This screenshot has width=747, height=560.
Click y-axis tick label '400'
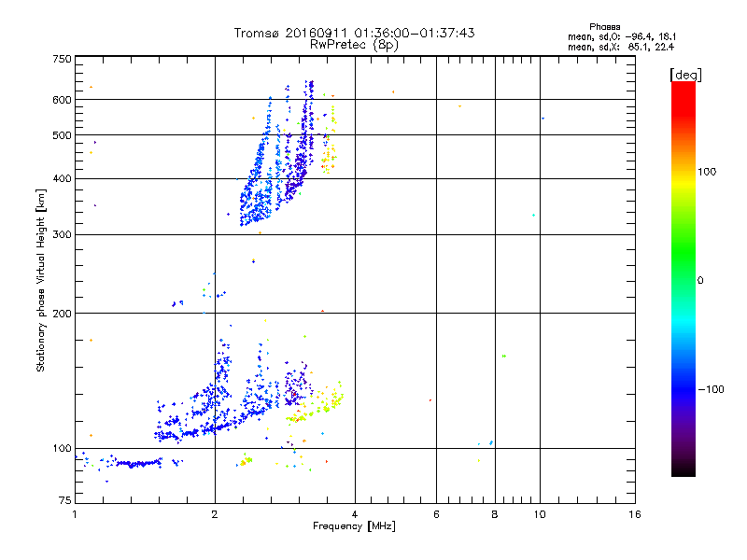tap(62, 179)
